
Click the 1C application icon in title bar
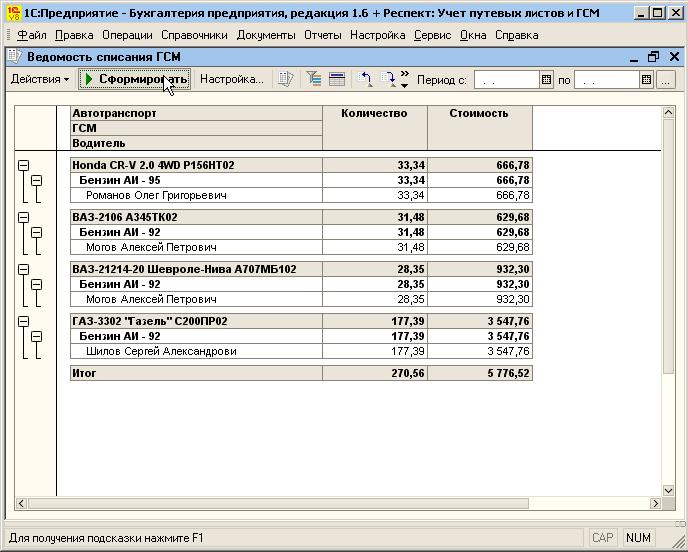pos(14,13)
